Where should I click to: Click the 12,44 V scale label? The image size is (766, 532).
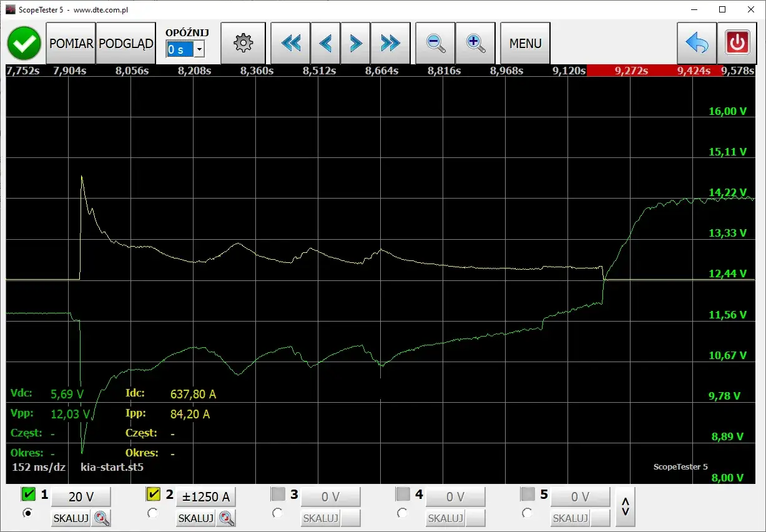727,273
